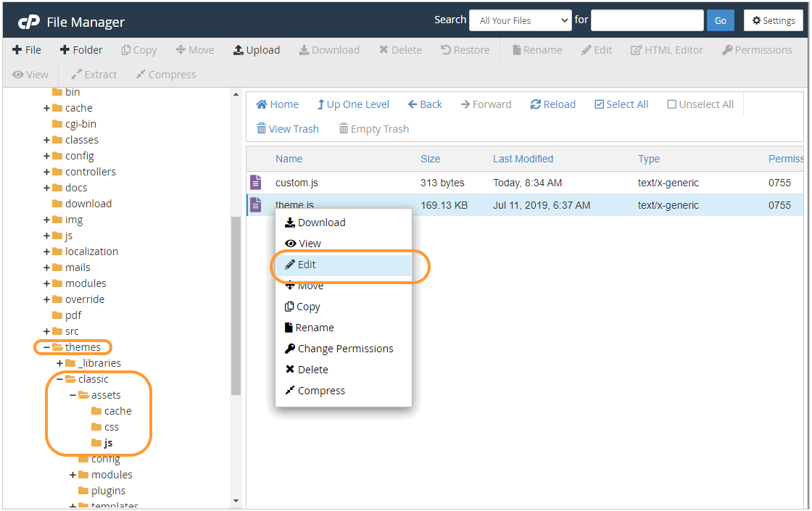This screenshot has height=511, width=812.
Task: Click the Empty Trash icon
Action: (373, 128)
